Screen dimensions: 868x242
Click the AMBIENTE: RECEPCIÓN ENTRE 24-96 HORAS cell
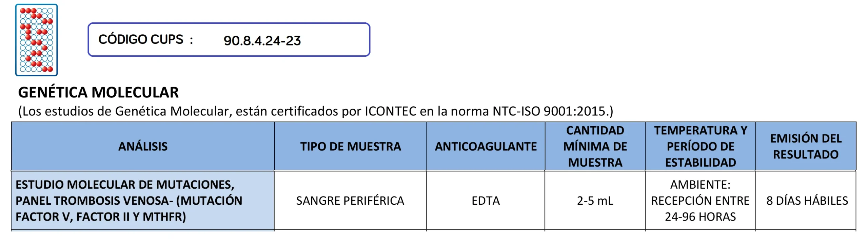click(700, 201)
